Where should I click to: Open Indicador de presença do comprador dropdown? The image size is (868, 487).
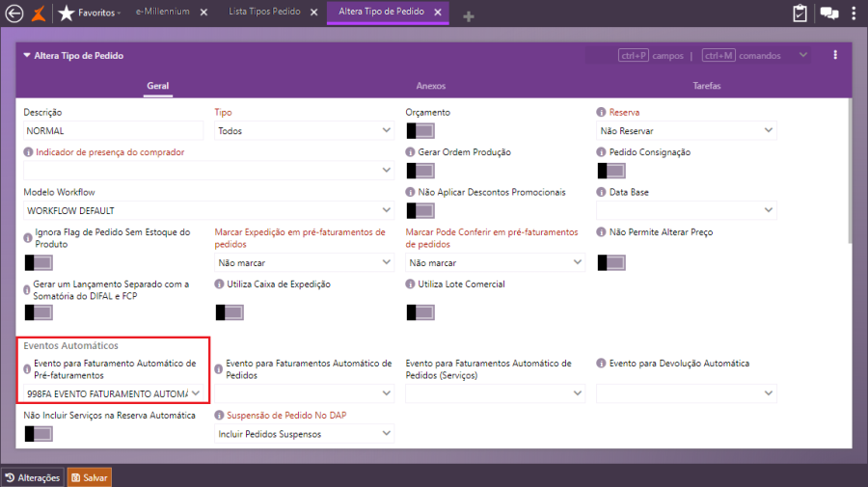pos(208,171)
